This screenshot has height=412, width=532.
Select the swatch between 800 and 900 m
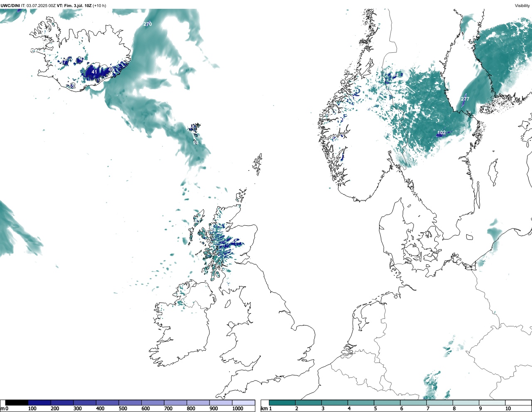coord(198,403)
